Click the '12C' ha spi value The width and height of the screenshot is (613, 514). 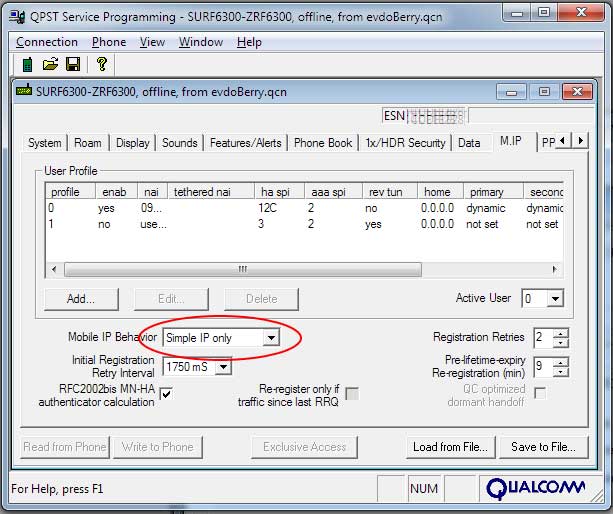tap(267, 208)
